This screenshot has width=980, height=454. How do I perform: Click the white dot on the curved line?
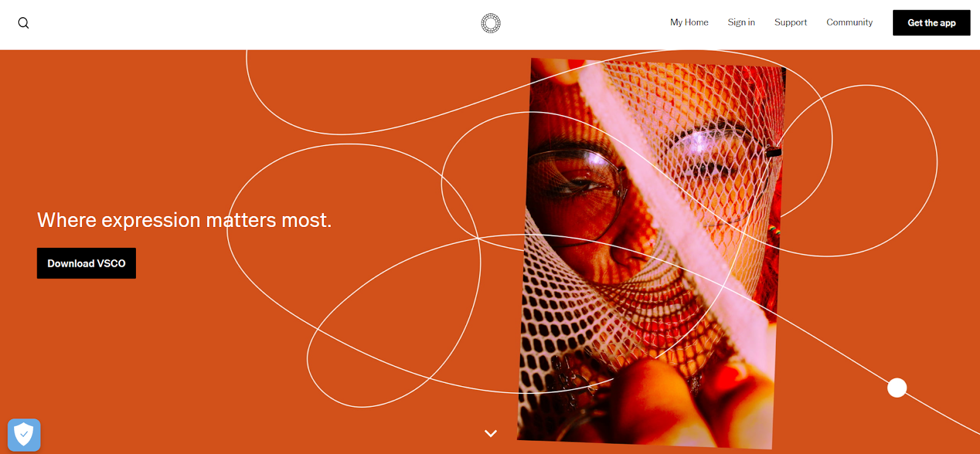[897, 388]
